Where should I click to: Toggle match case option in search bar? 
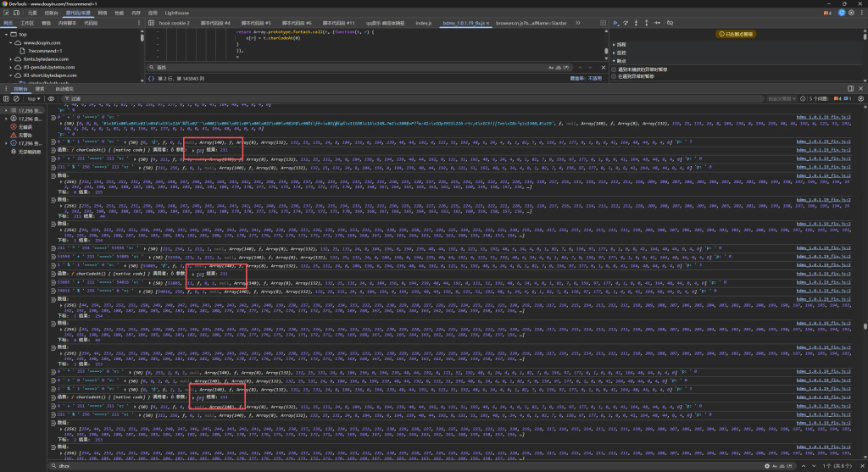pyautogui.click(x=552, y=66)
